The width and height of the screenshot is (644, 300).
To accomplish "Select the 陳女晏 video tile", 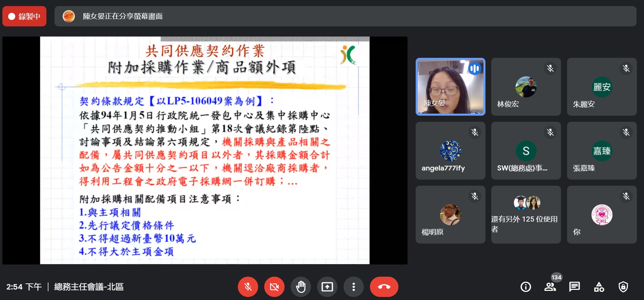I will (x=450, y=87).
